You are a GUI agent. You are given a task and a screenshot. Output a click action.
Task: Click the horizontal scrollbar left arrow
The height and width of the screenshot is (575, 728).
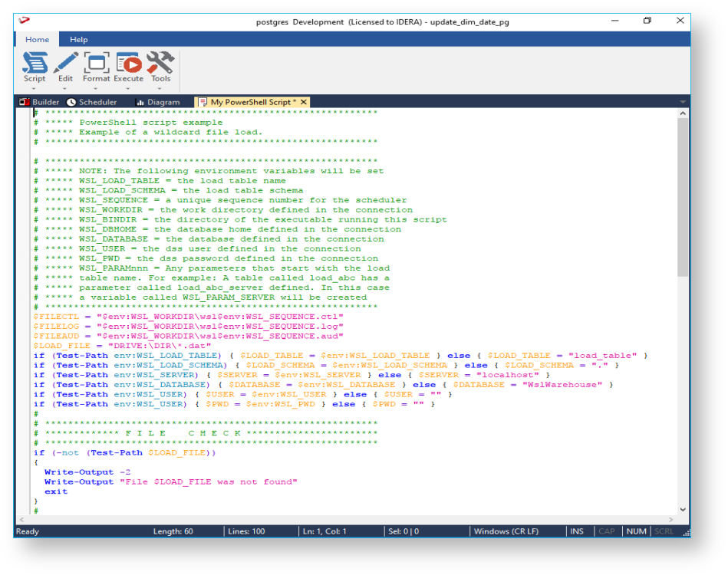[21, 520]
